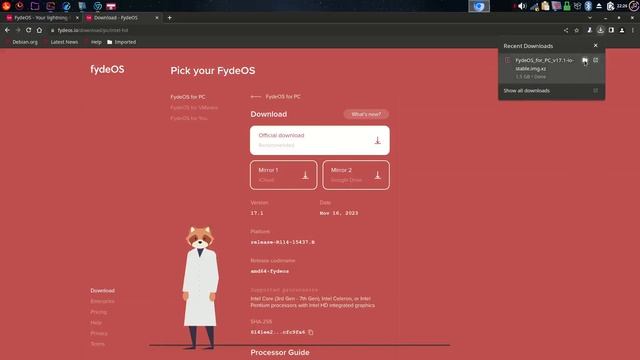Click the green lock tray icon

coord(567,6)
